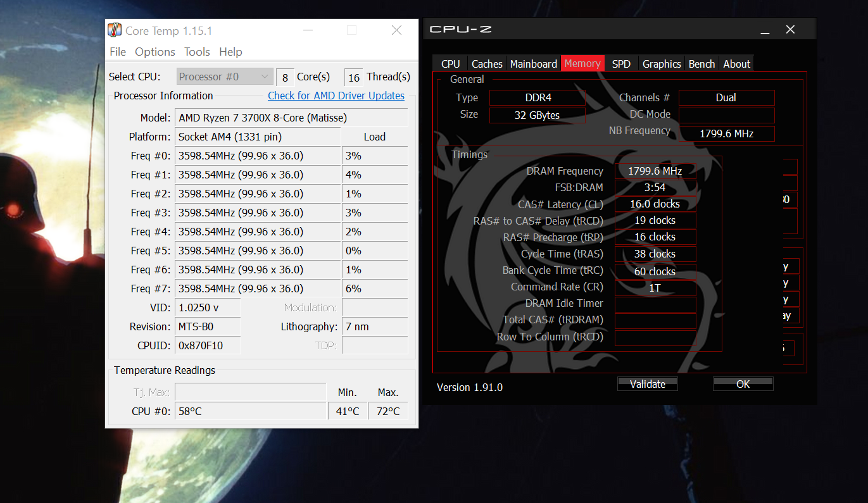Screen dimensions: 868x503
Task: Open the Options menu in Core Temp
Action: [x=155, y=52]
